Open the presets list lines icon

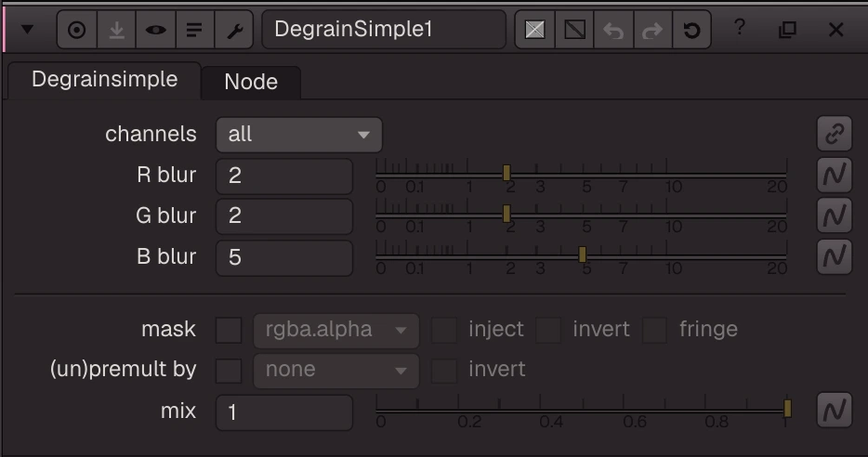[x=194, y=30]
